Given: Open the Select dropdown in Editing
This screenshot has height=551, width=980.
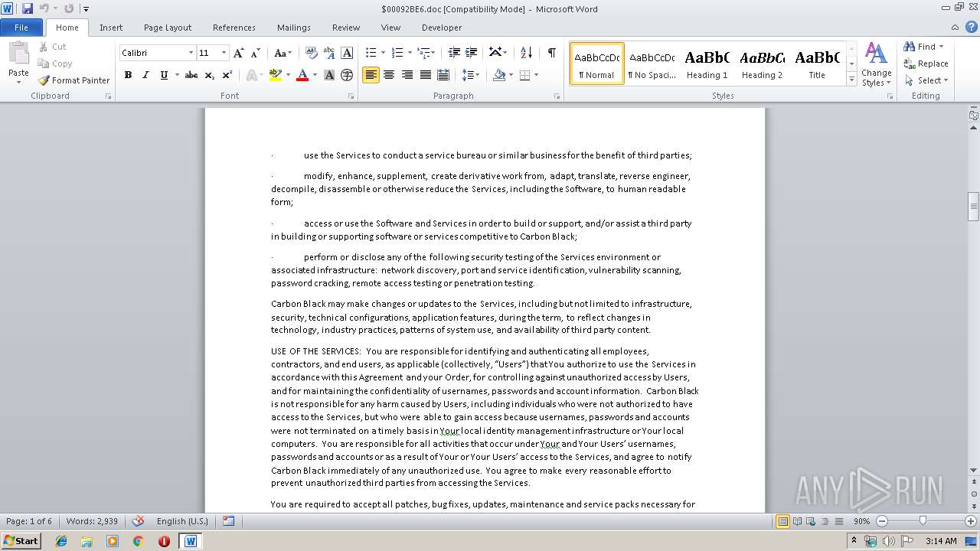Looking at the screenshot, I should (x=926, y=80).
